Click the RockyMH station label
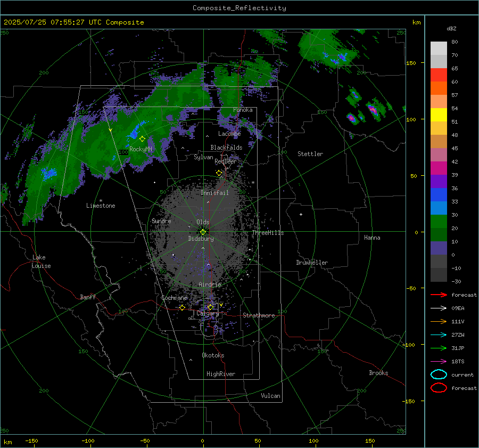Screen dimensions: 479x448 [141, 149]
